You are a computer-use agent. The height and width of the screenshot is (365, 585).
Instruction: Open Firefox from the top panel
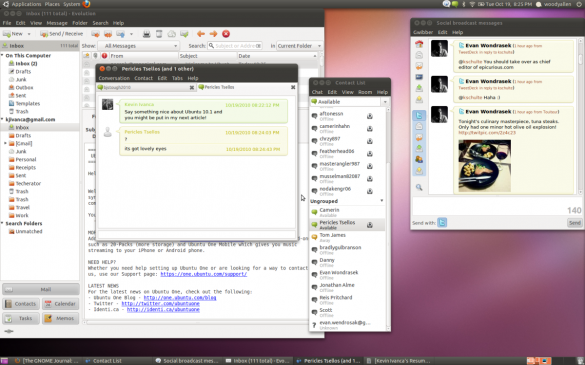86,4
